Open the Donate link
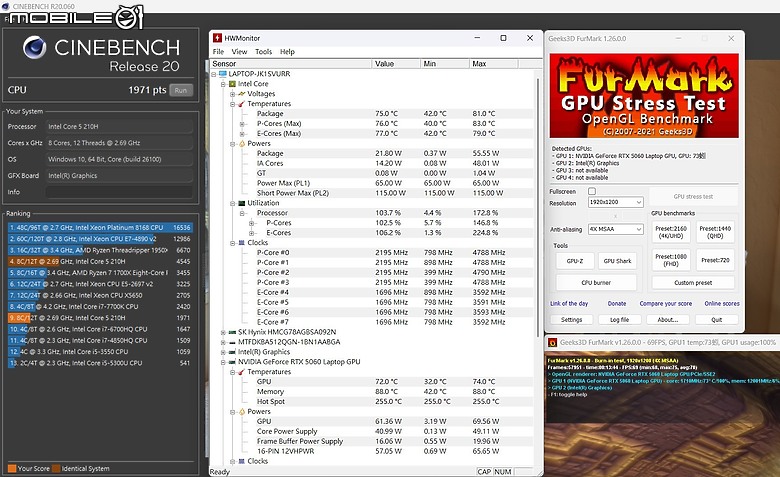The height and width of the screenshot is (477, 780). pos(617,303)
